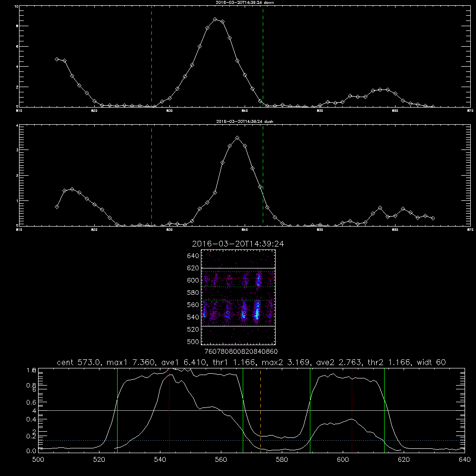476x476 pixels.
Task: Click the image y-axis label 560
Action: pos(193,305)
